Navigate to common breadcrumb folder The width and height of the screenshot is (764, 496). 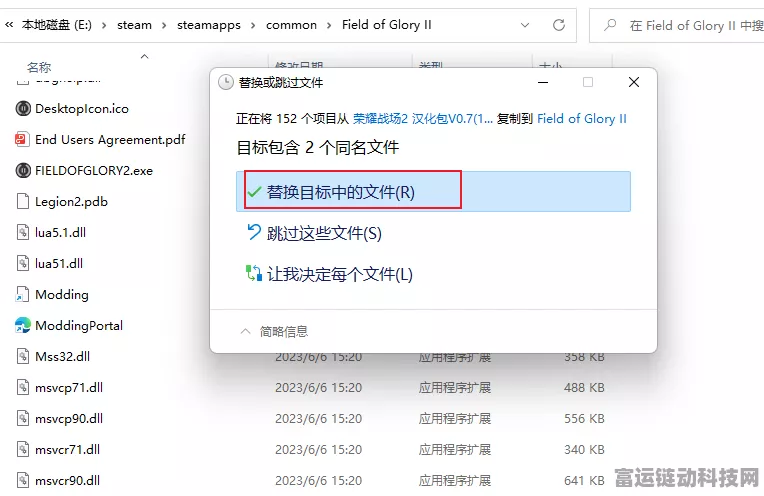[291, 25]
